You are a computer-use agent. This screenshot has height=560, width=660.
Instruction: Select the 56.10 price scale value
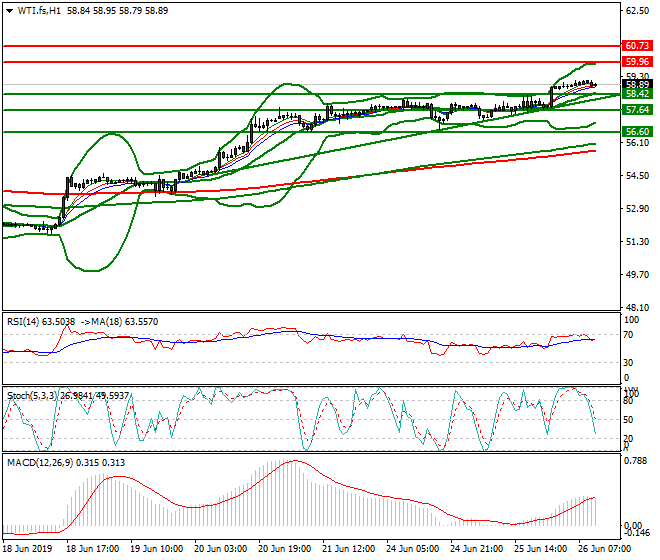tap(637, 143)
